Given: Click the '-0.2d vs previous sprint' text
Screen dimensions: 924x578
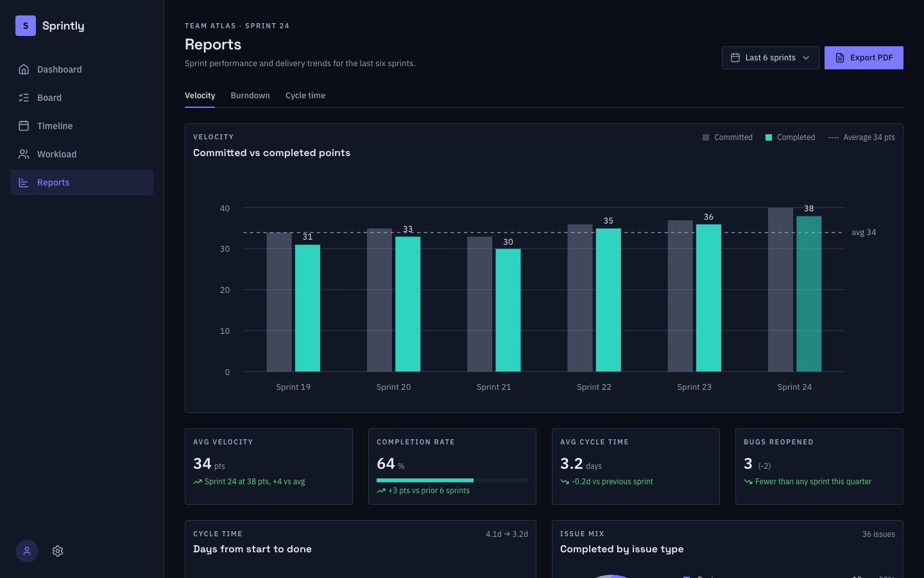Looking at the screenshot, I should pos(612,482).
